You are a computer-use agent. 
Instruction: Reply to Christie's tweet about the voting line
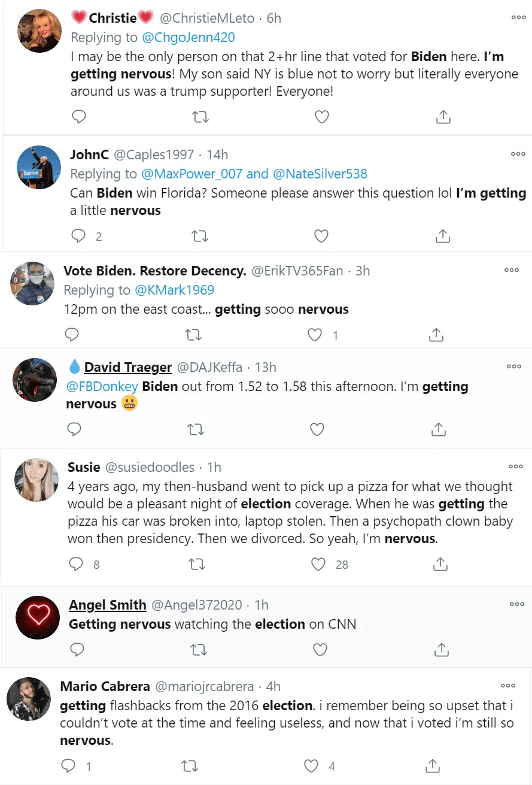pos(79,117)
